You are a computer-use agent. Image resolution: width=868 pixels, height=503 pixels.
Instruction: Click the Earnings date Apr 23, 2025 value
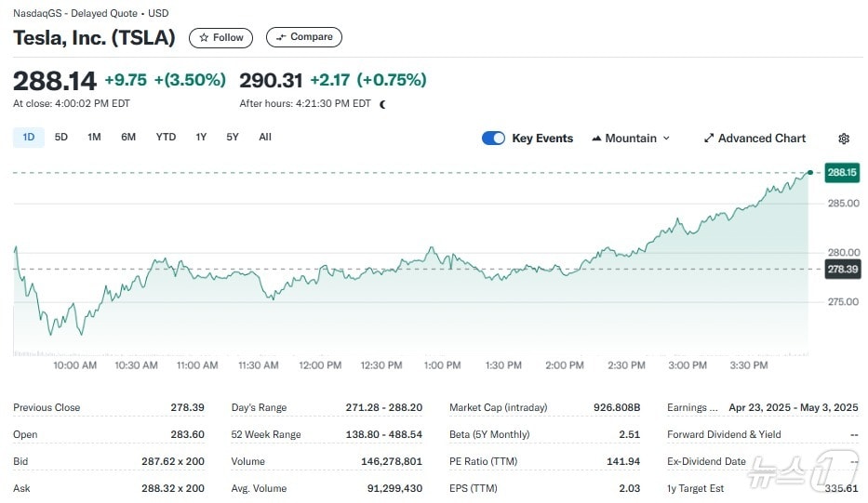point(760,407)
